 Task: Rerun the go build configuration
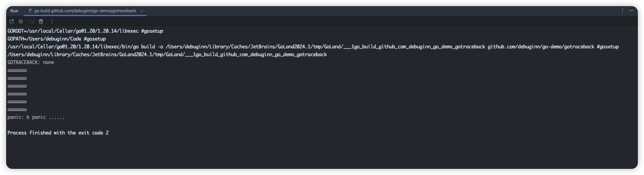[x=12, y=21]
